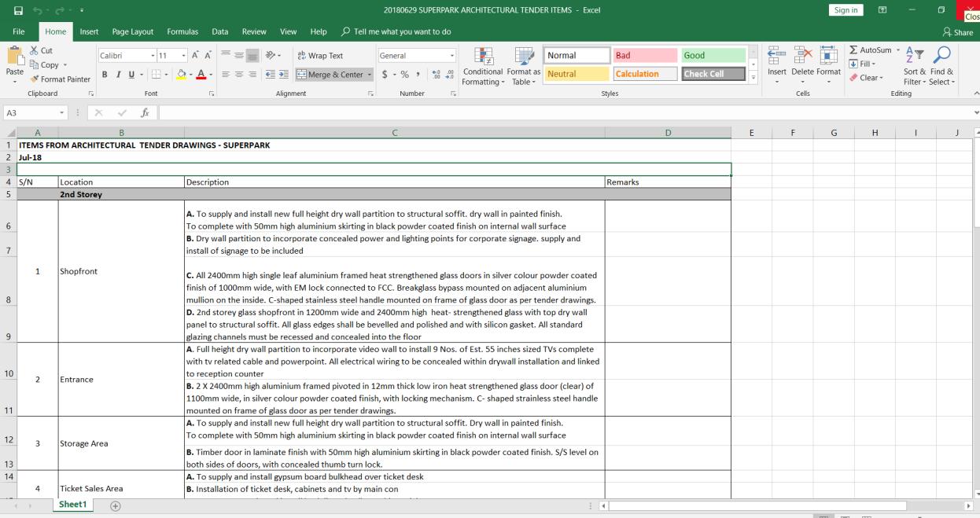
Task: Center text horizontally
Action: coord(239,75)
